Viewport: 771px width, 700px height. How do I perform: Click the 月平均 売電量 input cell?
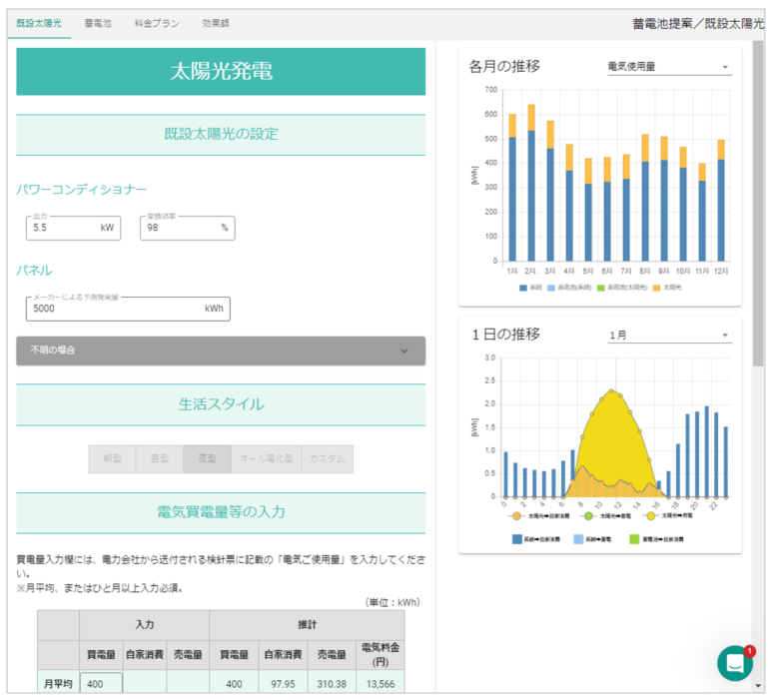coord(188,683)
